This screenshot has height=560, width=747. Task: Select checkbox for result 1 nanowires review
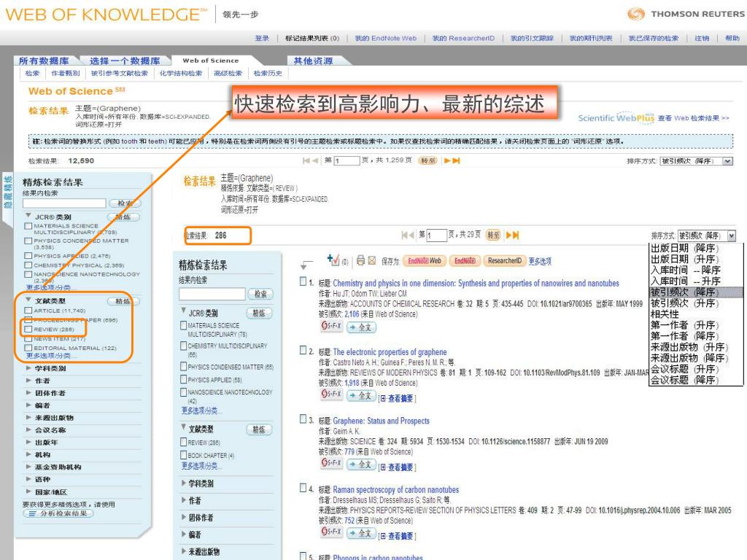point(303,281)
